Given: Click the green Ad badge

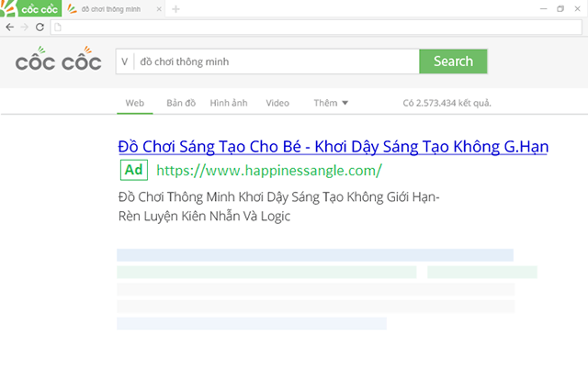Looking at the screenshot, I should click(134, 170).
